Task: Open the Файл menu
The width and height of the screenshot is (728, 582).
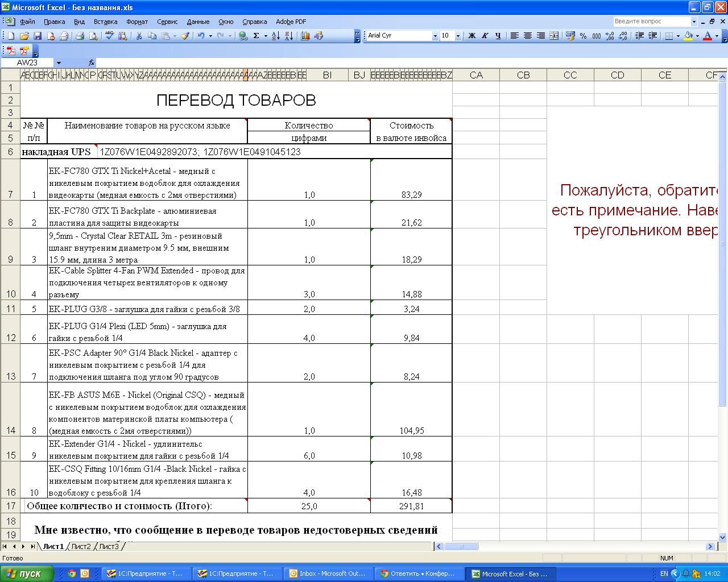Action: 27,22
